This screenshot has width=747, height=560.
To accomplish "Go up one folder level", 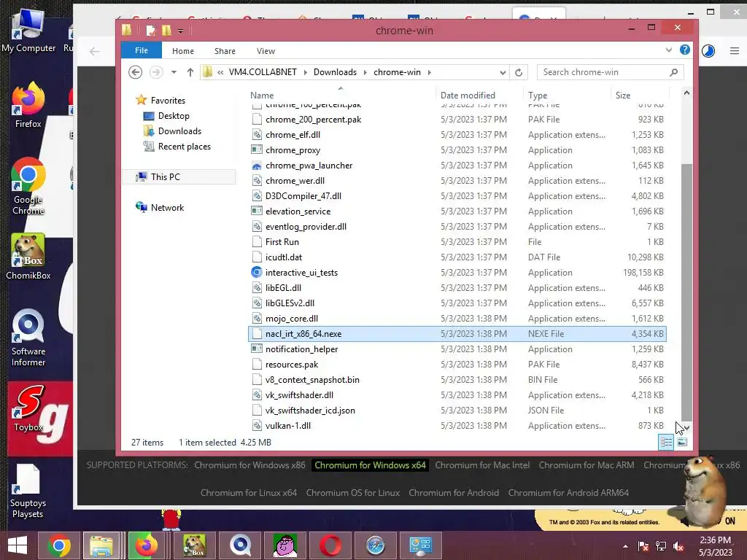I will [x=190, y=72].
